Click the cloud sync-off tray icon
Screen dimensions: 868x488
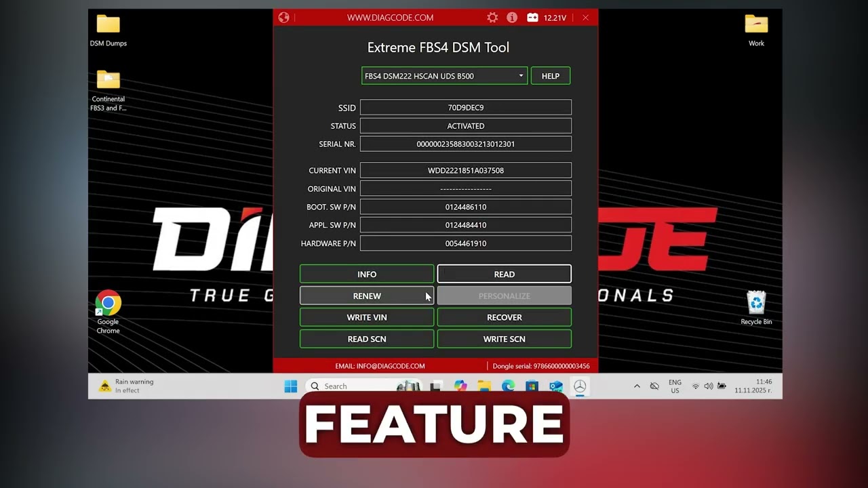pyautogui.click(x=654, y=386)
